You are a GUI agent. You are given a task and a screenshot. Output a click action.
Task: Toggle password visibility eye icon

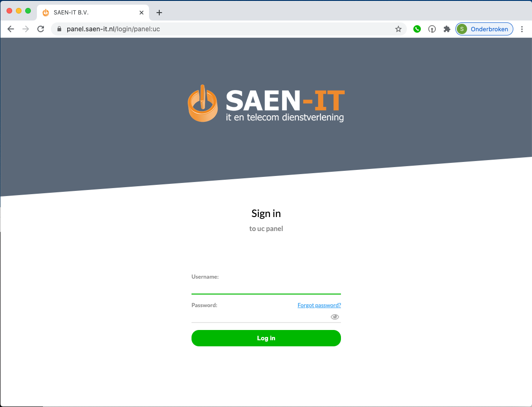point(335,317)
